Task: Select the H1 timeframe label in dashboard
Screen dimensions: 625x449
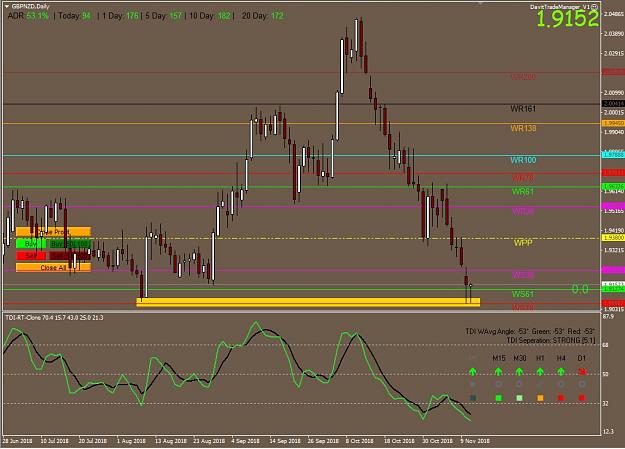Action: [540, 358]
